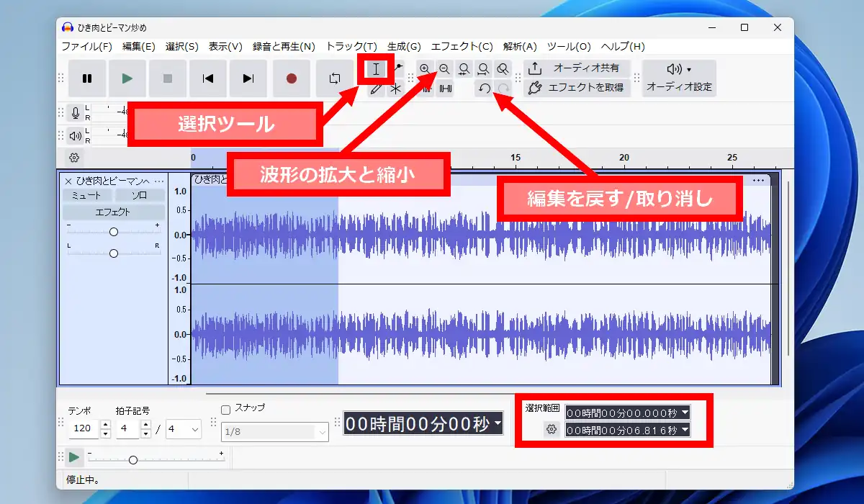
Task: Click the Zoom Out magnifier icon
Action: pos(444,69)
